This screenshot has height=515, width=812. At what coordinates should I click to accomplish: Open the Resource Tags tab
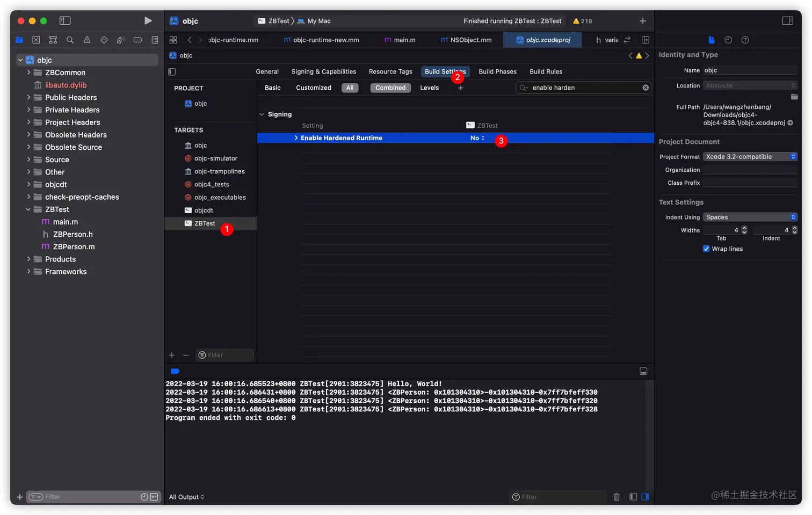pos(390,71)
